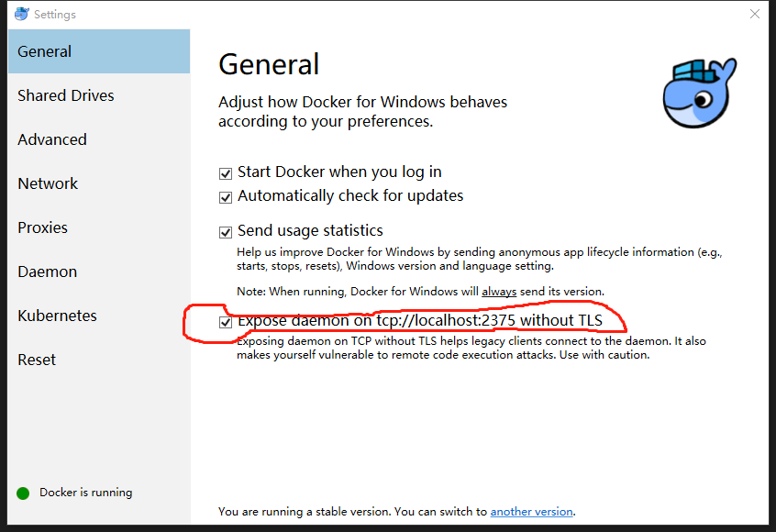Click the General page heading

(x=269, y=64)
